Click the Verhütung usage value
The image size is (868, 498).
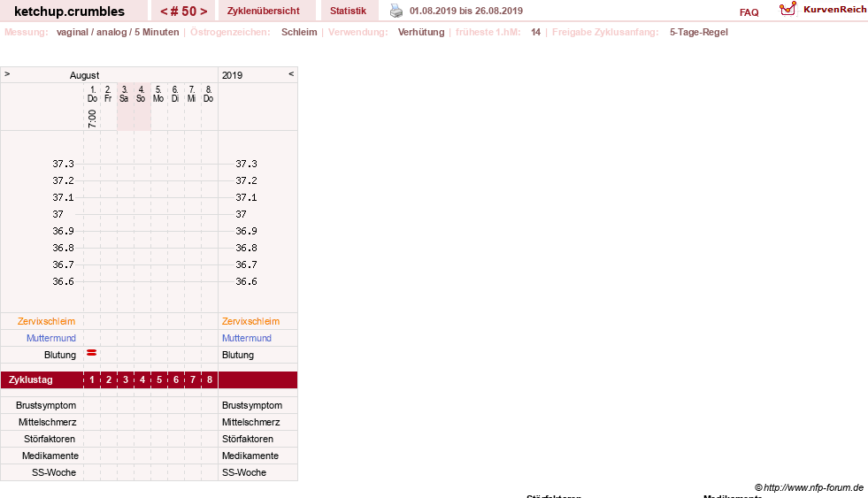(421, 32)
